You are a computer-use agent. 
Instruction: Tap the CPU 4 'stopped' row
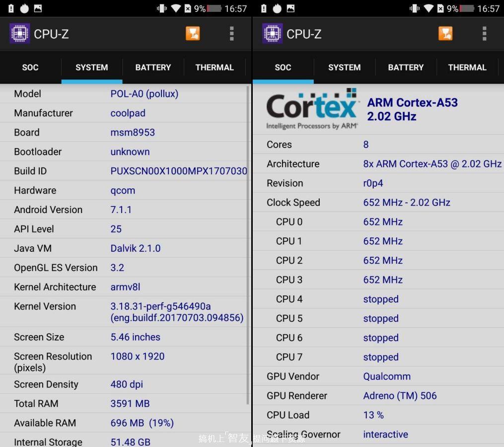point(378,299)
